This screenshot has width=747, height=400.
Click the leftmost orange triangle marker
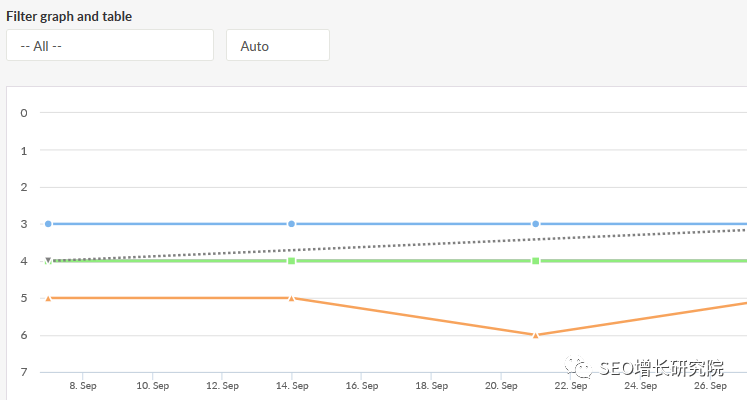point(48,298)
